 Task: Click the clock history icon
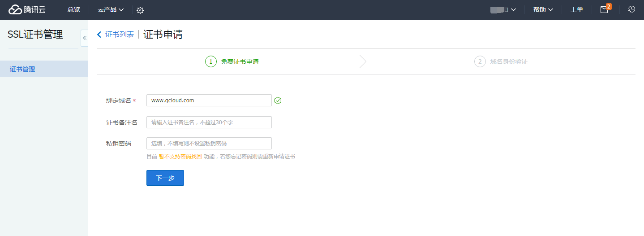pos(631,9)
